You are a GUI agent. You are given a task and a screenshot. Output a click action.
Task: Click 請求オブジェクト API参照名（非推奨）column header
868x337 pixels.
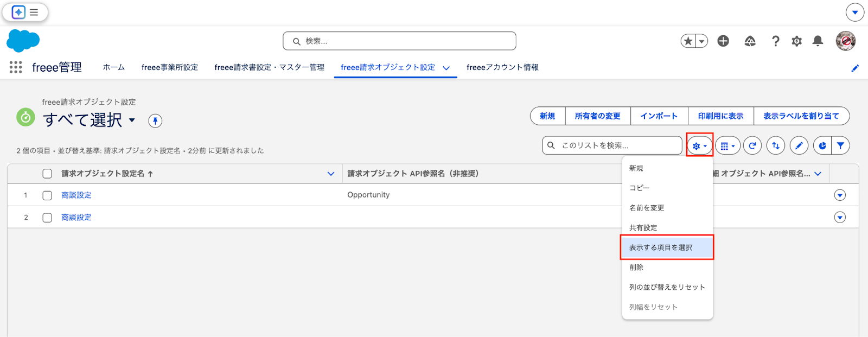coord(413,174)
